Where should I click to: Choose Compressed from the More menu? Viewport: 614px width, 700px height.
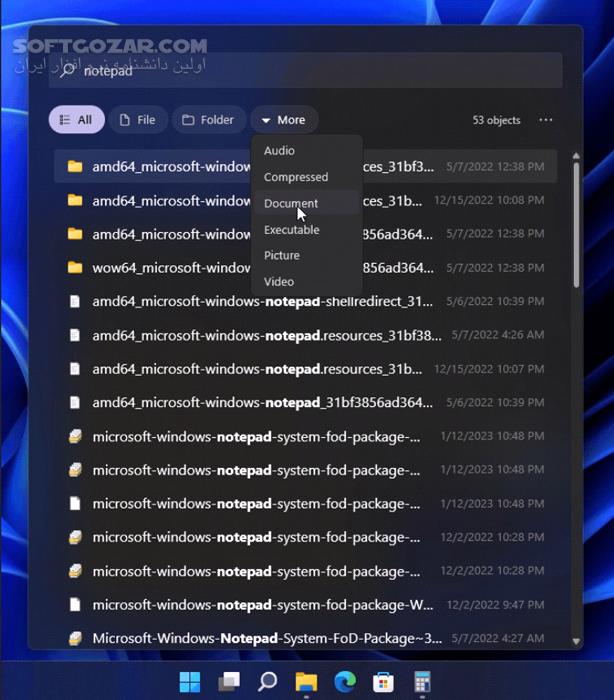(307, 177)
